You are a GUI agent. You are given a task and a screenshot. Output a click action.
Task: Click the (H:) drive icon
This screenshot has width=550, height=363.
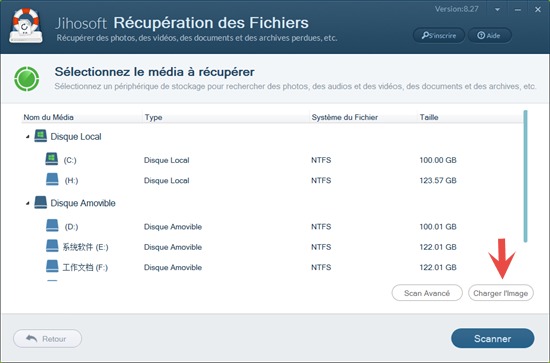[52, 179]
